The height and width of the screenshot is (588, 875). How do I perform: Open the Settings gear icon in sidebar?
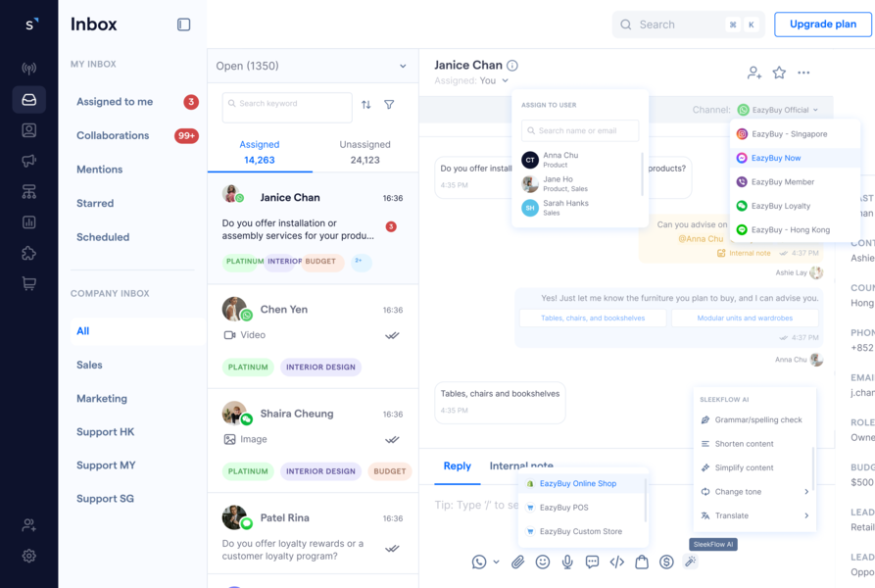[29, 556]
